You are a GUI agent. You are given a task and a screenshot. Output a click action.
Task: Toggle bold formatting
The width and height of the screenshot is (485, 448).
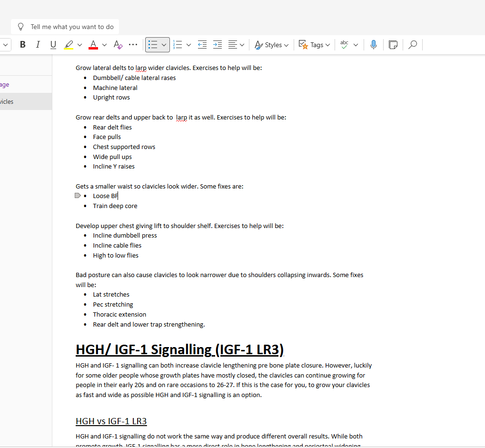click(x=22, y=45)
